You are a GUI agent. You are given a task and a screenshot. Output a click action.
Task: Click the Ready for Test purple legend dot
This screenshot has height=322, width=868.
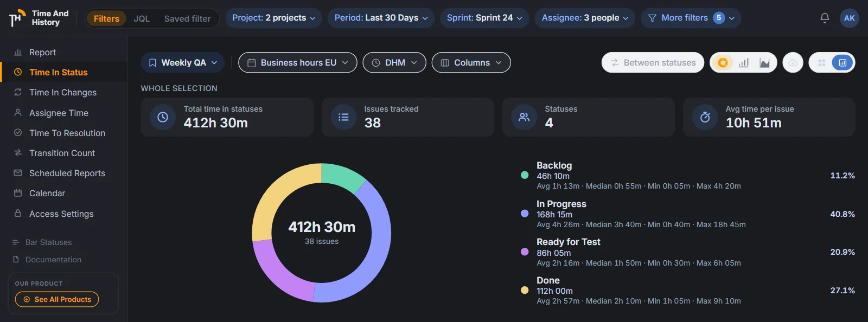(x=525, y=252)
